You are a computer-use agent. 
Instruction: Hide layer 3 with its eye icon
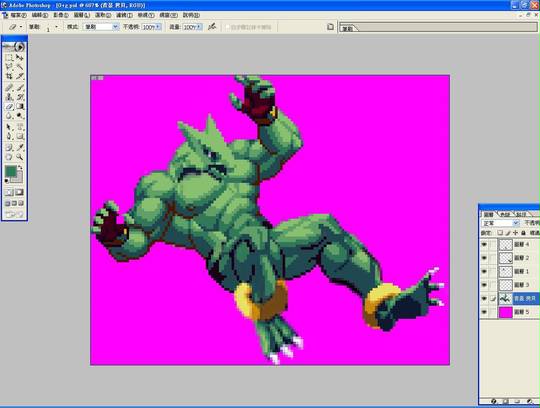(x=484, y=285)
